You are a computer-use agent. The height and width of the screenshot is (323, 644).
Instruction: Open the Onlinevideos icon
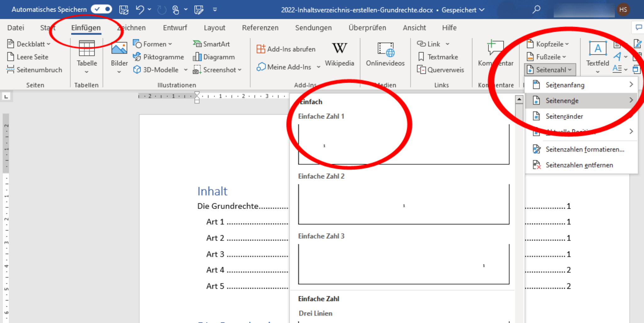pos(386,49)
